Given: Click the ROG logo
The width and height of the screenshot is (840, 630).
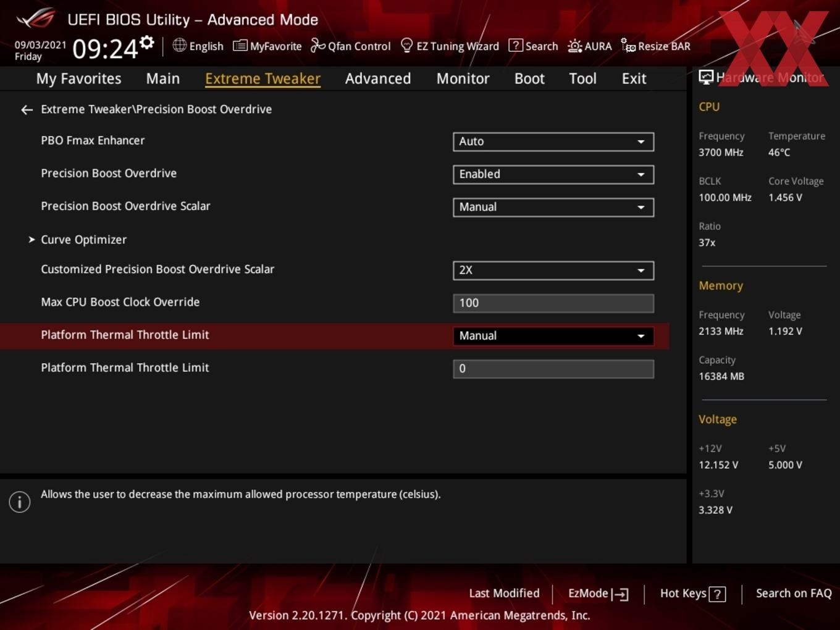Looking at the screenshot, I should [35, 19].
